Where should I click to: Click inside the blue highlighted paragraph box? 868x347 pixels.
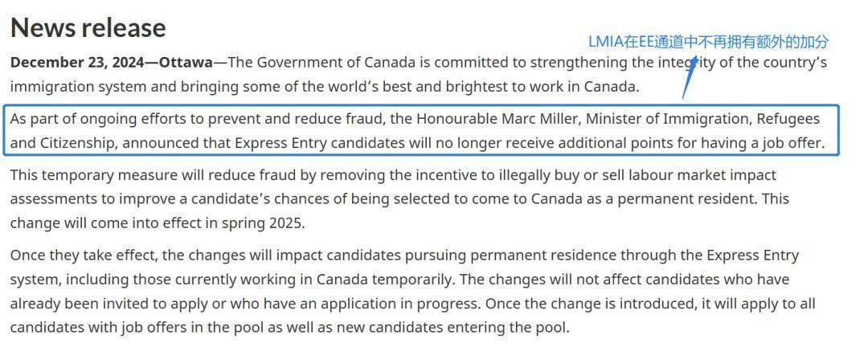pos(424,131)
